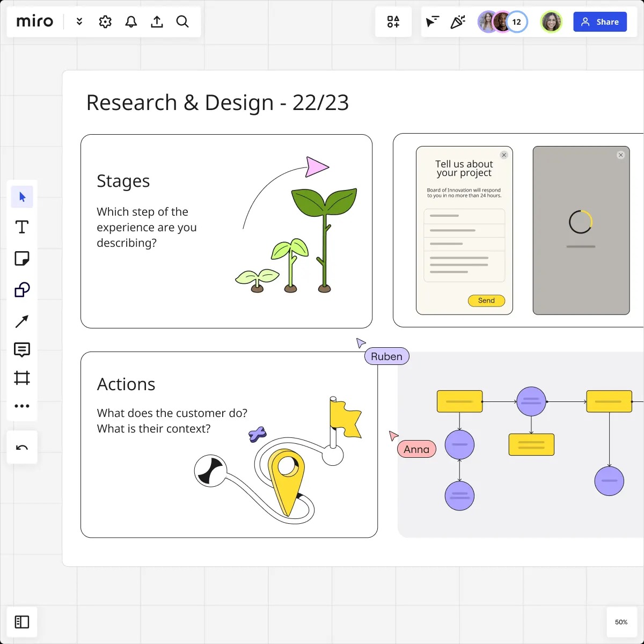The width and height of the screenshot is (644, 644).
Task: Select the arrow connector tool
Action: pyautogui.click(x=22, y=320)
